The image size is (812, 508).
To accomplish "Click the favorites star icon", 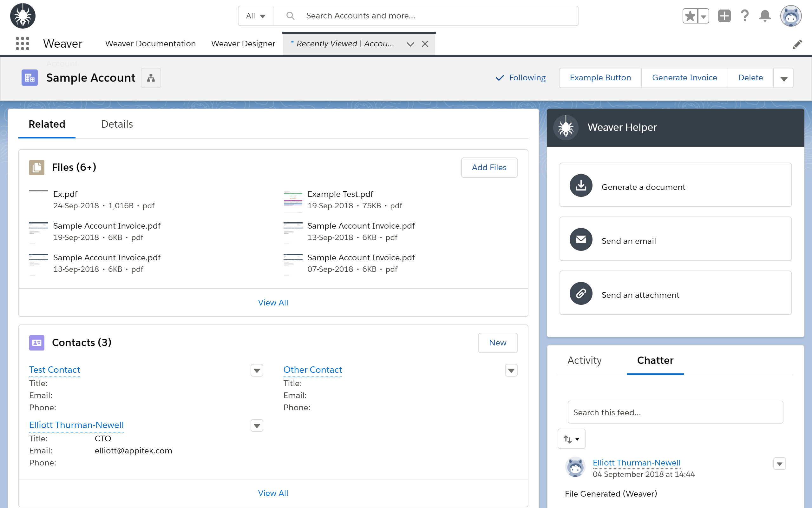I will [x=690, y=16].
